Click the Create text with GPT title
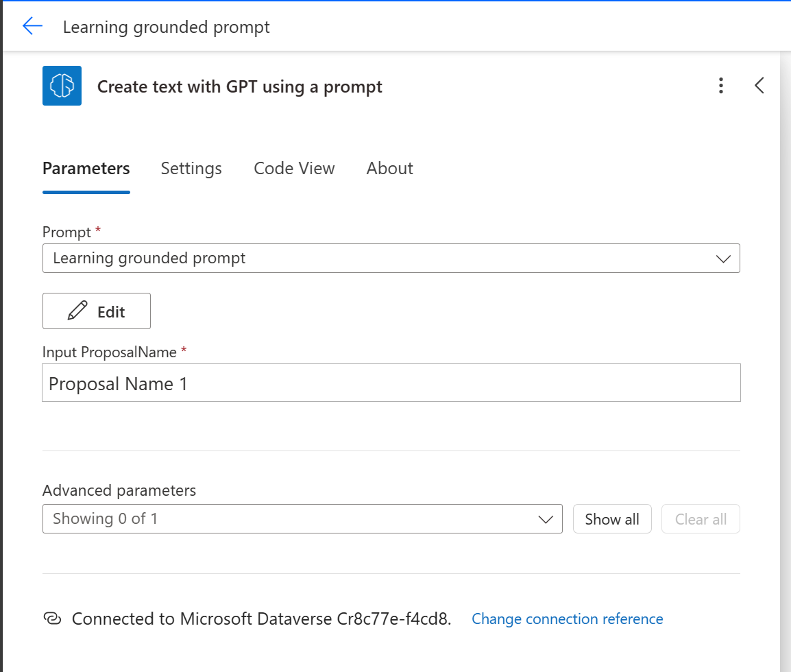The height and width of the screenshot is (672, 791). point(240,87)
